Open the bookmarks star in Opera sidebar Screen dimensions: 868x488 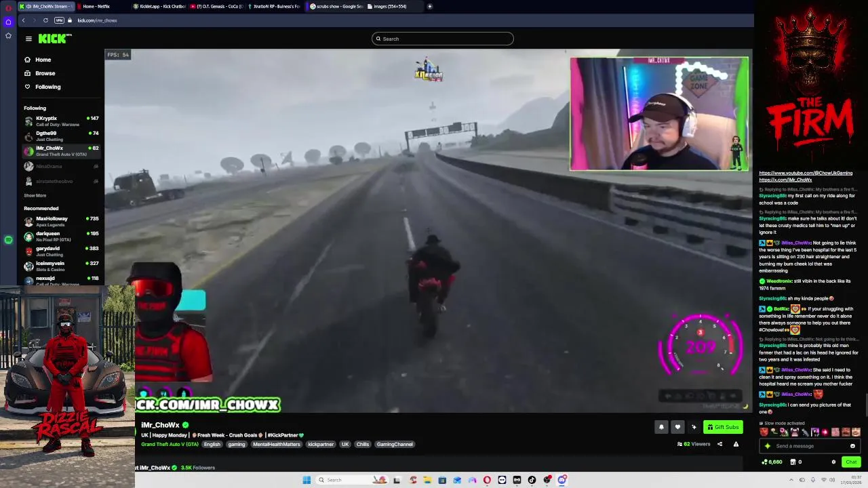click(x=8, y=35)
